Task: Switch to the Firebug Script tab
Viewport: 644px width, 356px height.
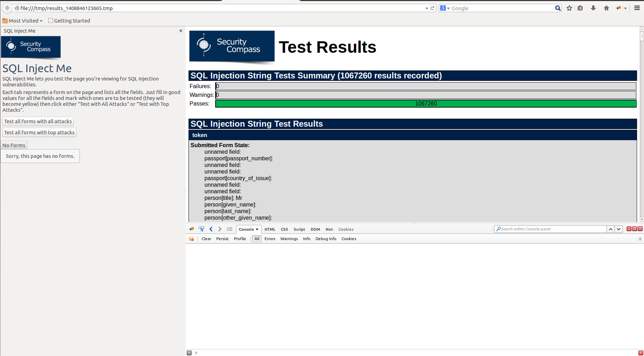Action: (299, 229)
